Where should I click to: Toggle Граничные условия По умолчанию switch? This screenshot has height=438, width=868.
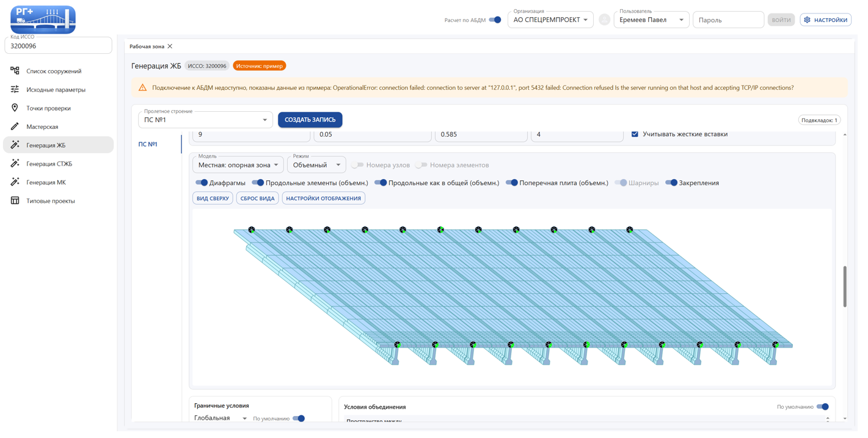point(299,418)
